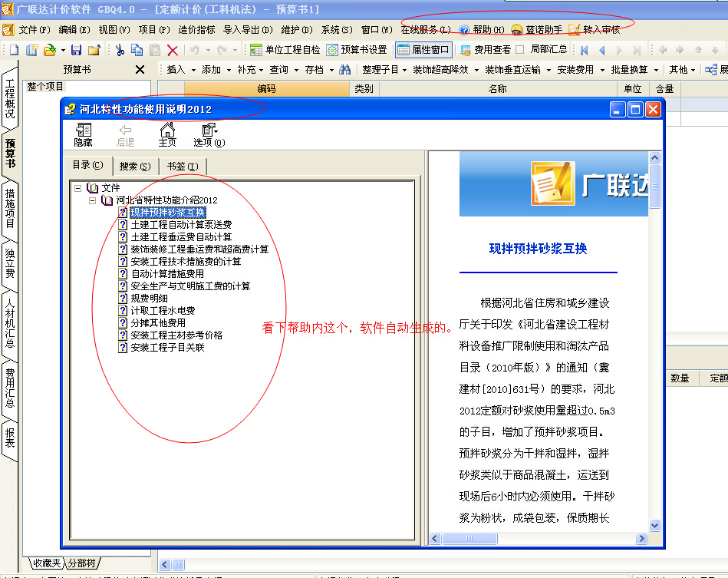Image resolution: width=728 pixels, height=578 pixels.
Task: Open the 整理子目 dropdown
Action: point(384,70)
